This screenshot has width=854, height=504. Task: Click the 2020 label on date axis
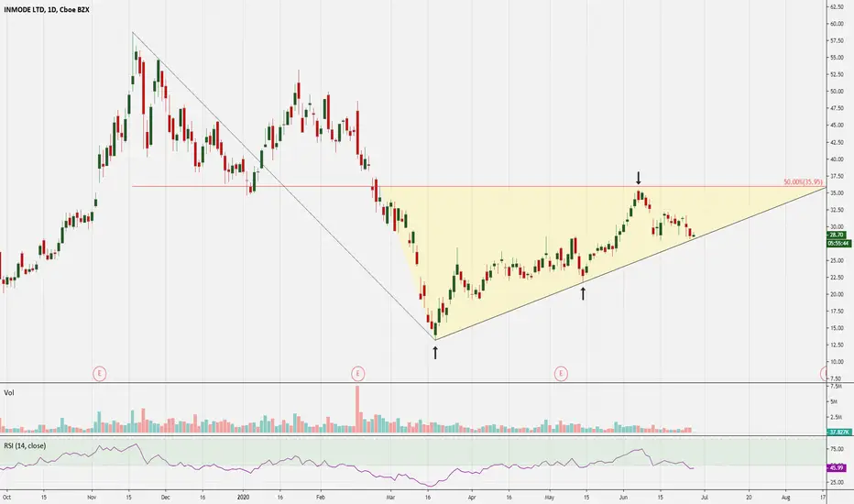(244, 498)
